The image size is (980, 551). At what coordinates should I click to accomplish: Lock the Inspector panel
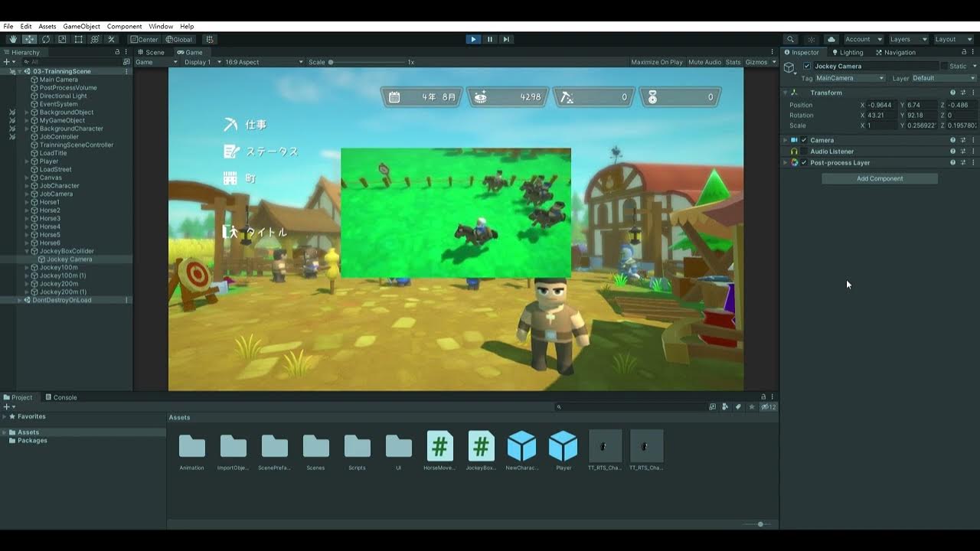click(963, 52)
